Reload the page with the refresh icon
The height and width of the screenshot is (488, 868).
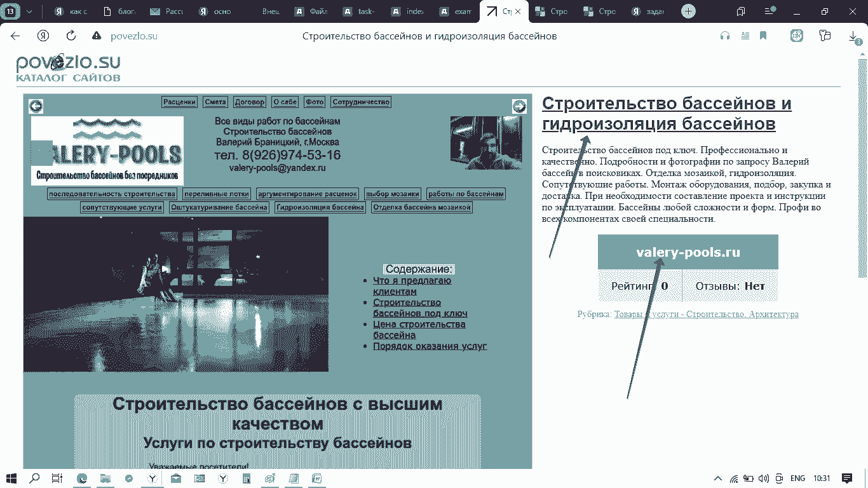(x=71, y=36)
